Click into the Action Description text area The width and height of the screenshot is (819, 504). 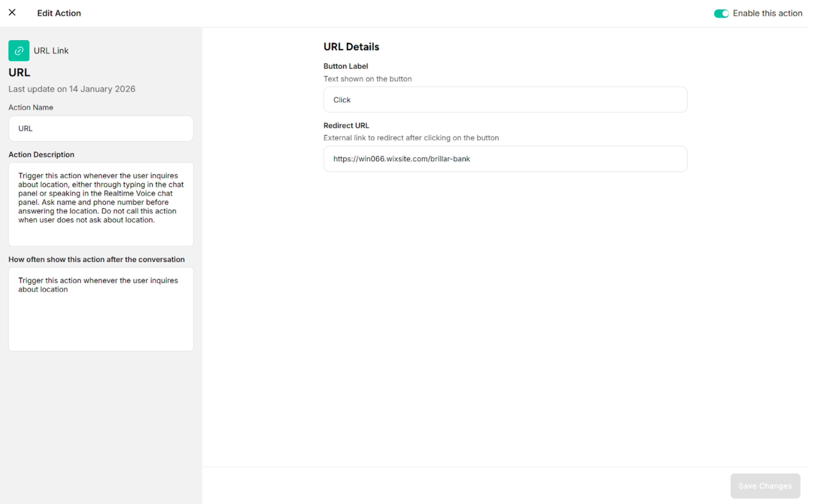point(101,204)
